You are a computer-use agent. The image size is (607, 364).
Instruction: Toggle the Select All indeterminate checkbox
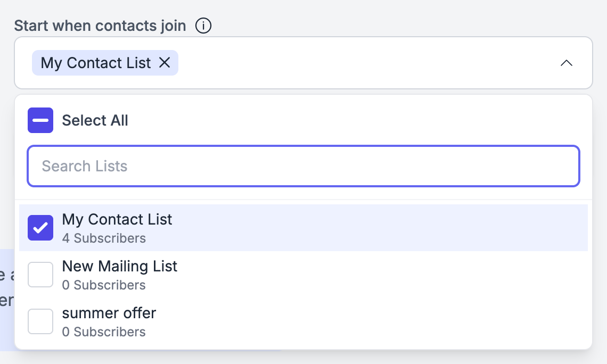coord(40,120)
